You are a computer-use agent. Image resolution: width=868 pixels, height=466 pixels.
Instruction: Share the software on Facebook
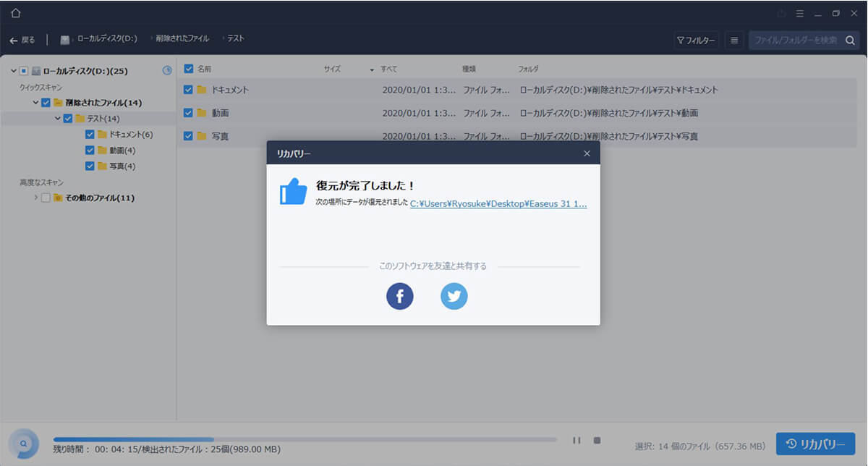399,296
